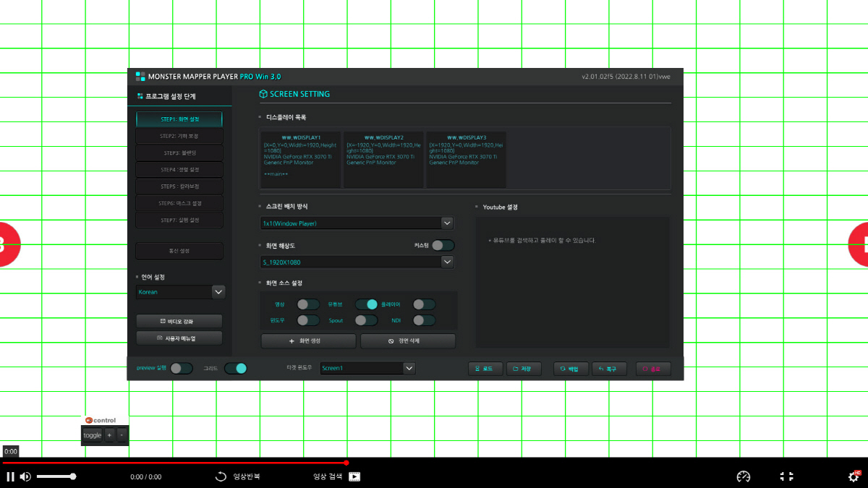
Task: Click the 화면 생성 create screen button
Action: 308,341
